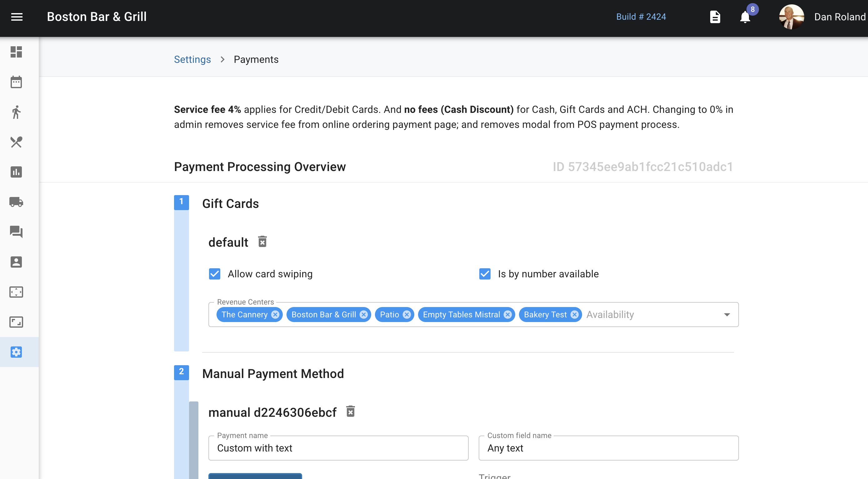
Task: Remove the Patio revenue center chip
Action: pyautogui.click(x=407, y=315)
